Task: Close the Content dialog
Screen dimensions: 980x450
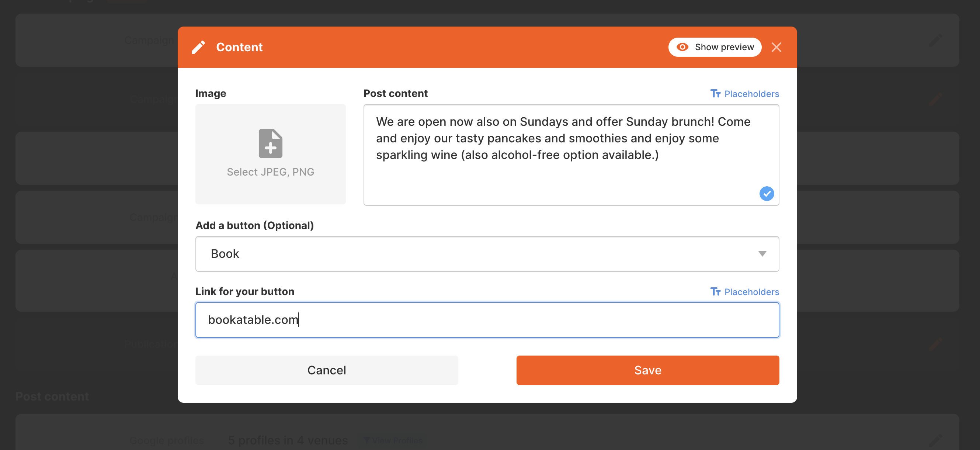Action: click(776, 47)
